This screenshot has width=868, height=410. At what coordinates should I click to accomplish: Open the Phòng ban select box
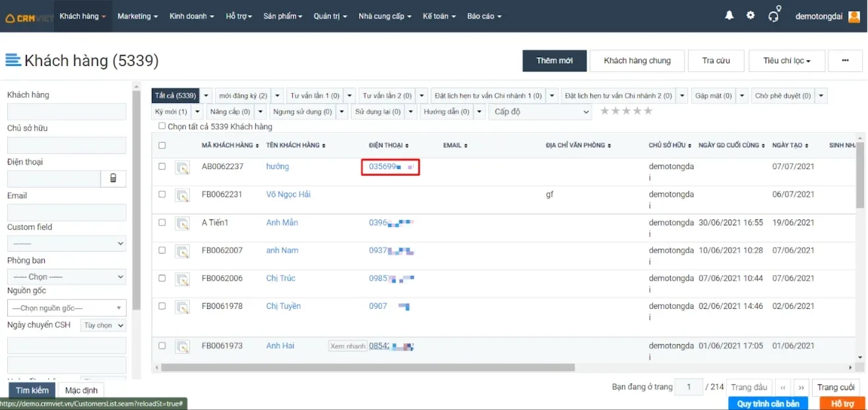click(67, 277)
